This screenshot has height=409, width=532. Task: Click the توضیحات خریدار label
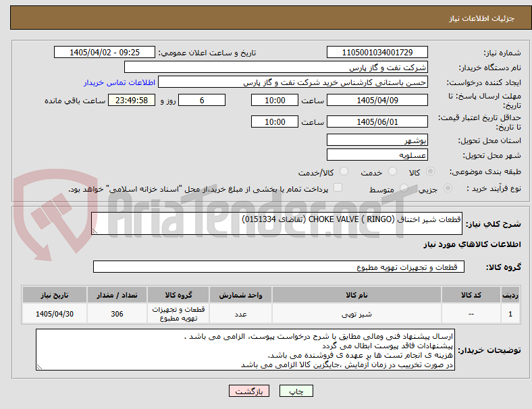pyautogui.click(x=489, y=350)
